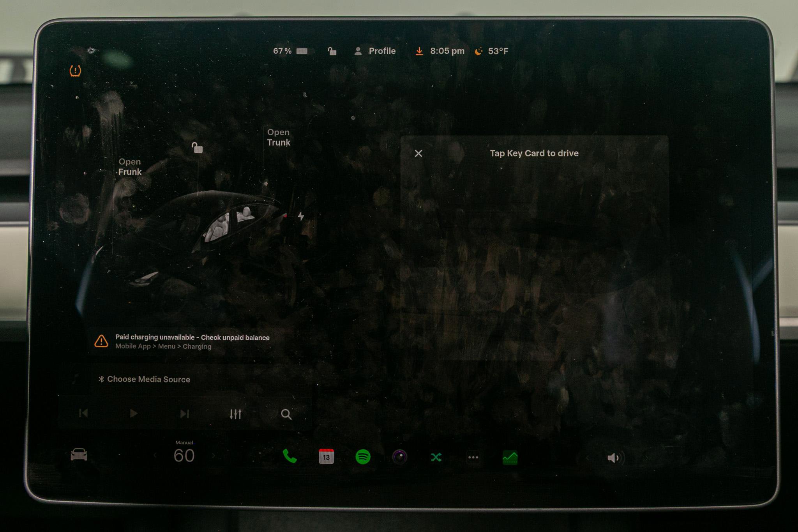Search media with magnifier icon
The image size is (798, 532).
pos(286,414)
